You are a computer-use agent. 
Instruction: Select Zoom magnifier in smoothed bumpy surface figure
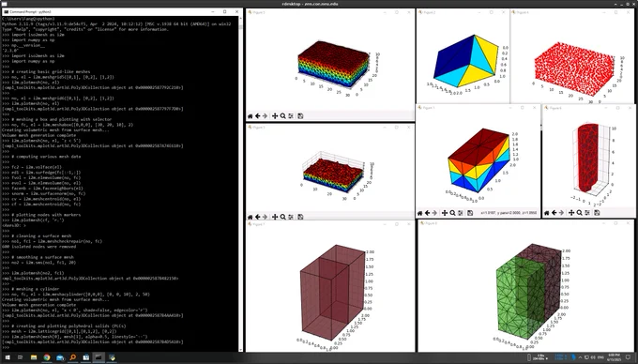(282, 217)
